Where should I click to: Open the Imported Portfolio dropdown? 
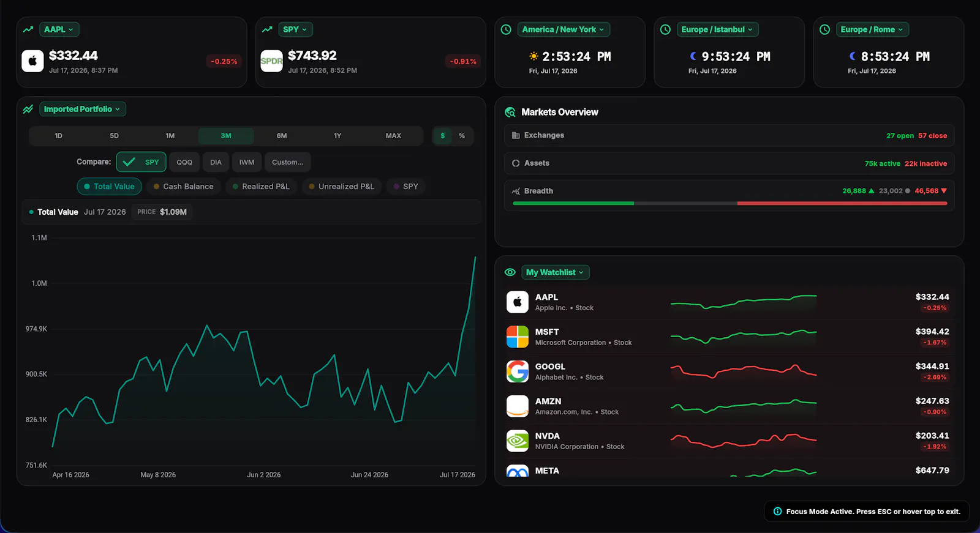83,109
